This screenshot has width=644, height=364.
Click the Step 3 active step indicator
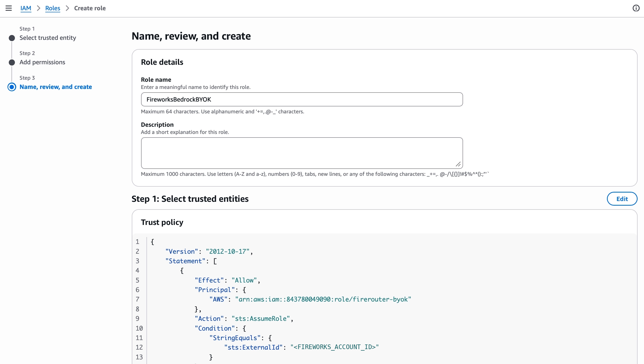point(12,87)
